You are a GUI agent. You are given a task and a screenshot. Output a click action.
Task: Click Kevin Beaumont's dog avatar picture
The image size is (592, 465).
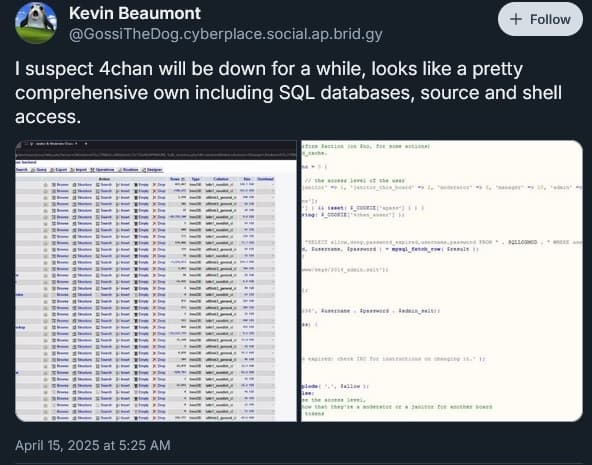click(36, 23)
